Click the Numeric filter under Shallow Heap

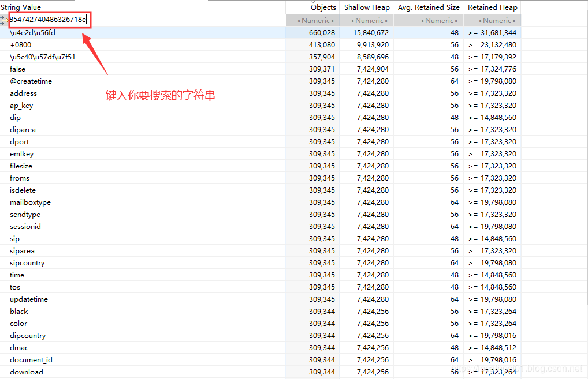(x=367, y=21)
